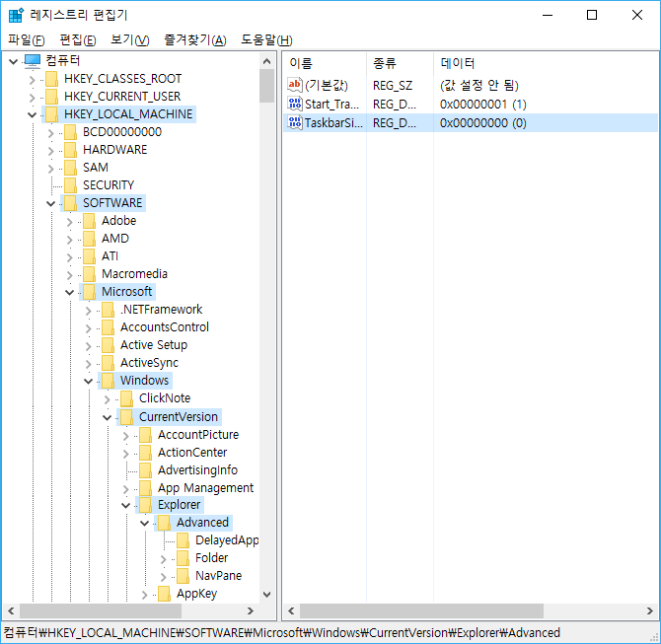Click tree pane vertical scrollbar up arrow
This screenshot has height=644, width=661.
coord(266,61)
